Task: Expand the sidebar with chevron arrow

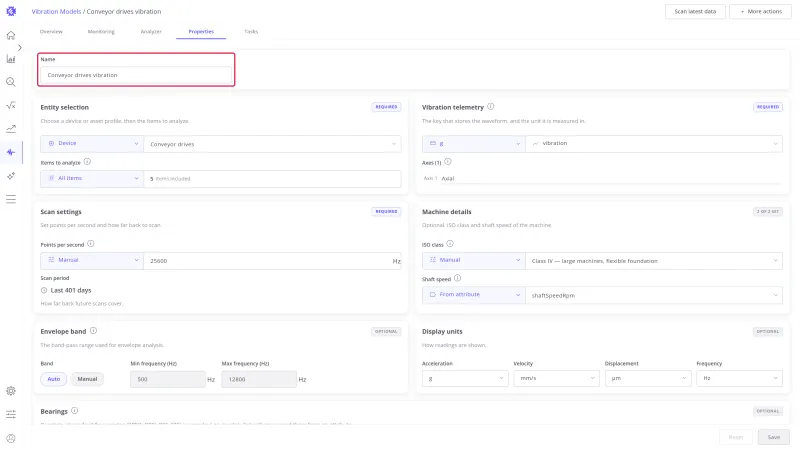Action: coord(19,47)
